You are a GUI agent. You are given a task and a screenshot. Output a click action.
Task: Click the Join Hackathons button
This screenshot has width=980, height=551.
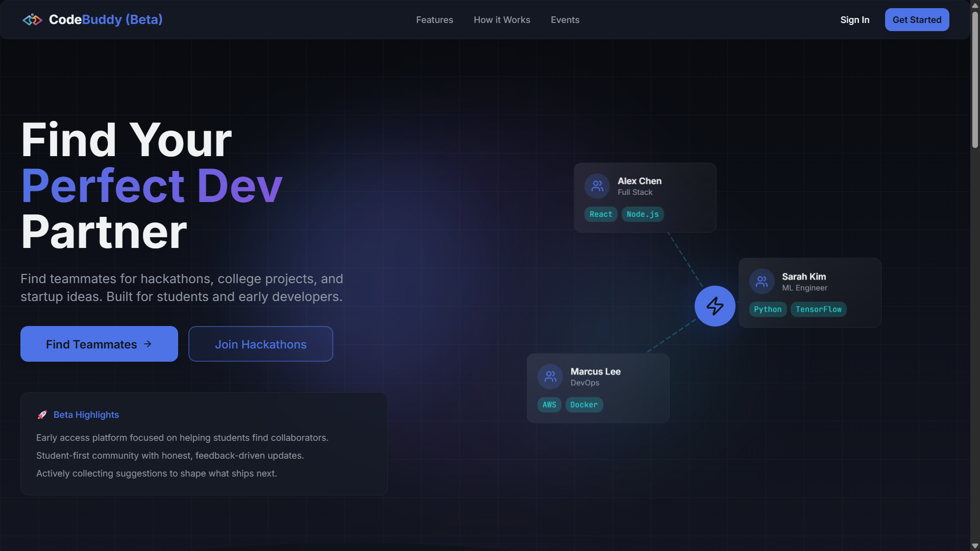(260, 344)
